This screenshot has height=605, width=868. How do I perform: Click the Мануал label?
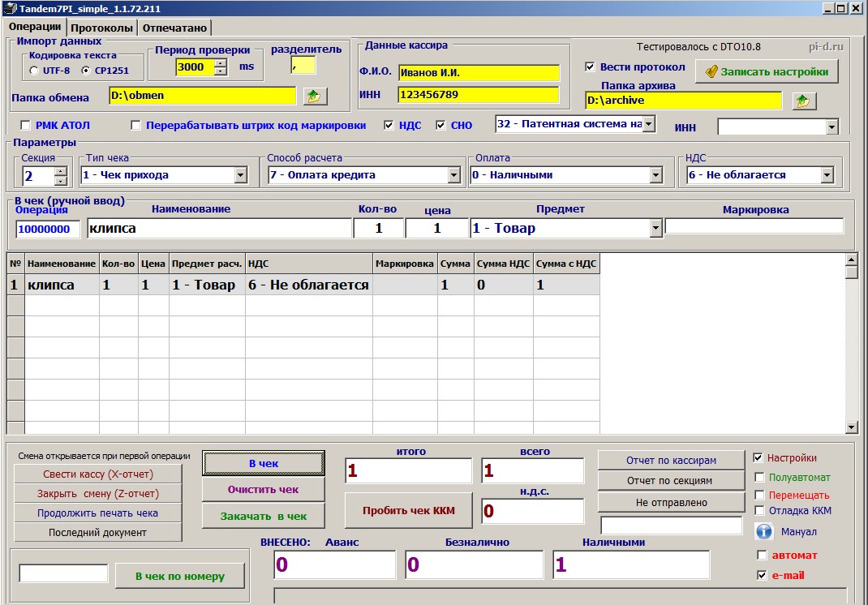(x=799, y=531)
